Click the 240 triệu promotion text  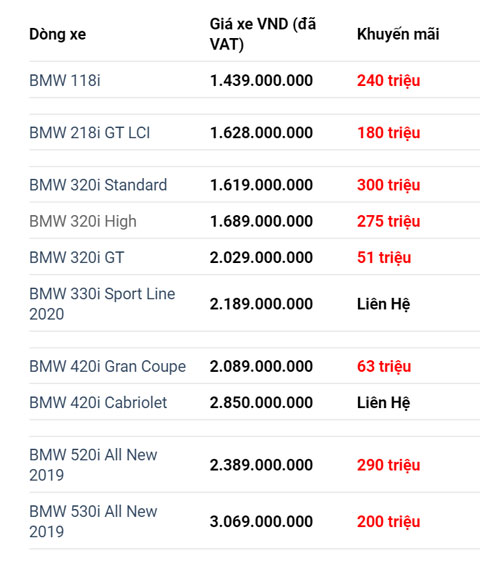[x=388, y=81]
